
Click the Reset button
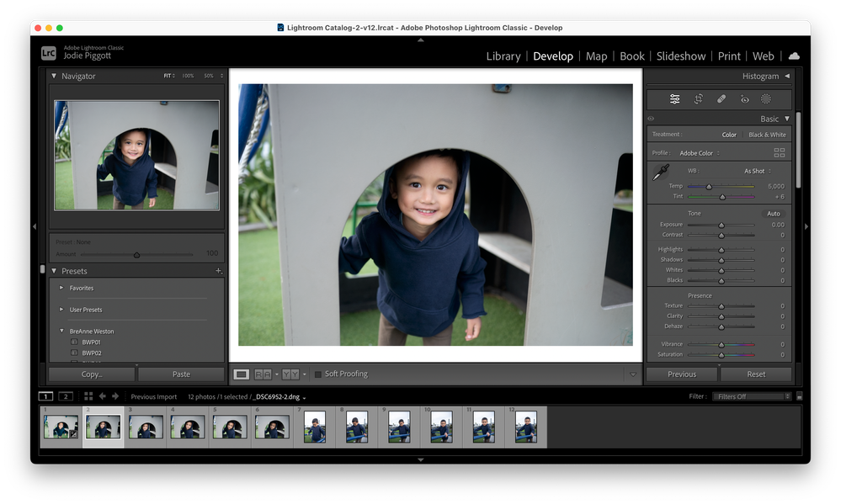click(755, 374)
